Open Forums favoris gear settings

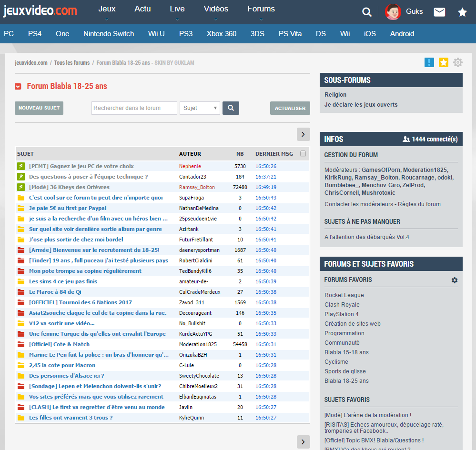(x=455, y=280)
